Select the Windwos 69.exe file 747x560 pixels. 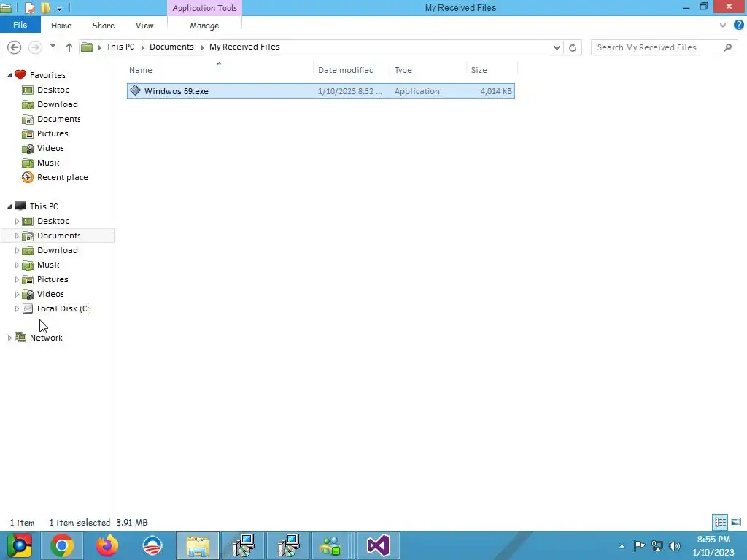click(x=321, y=91)
